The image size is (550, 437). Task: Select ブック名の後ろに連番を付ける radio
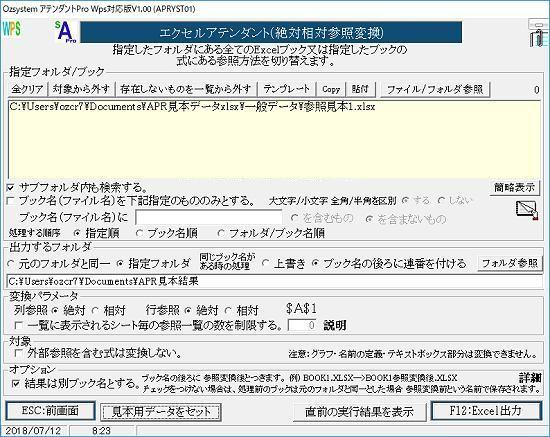tap(315, 263)
